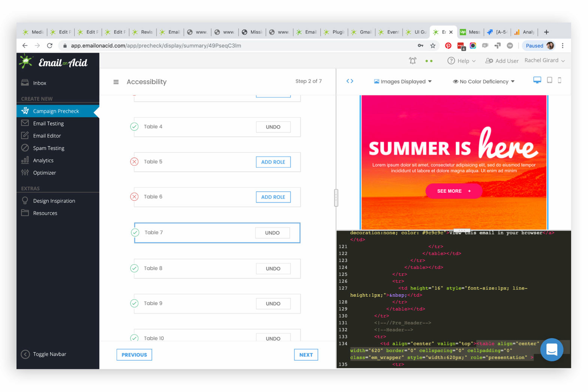The height and width of the screenshot is (392, 588).
Task: Switch to tablet preview mode
Action: 549,80
